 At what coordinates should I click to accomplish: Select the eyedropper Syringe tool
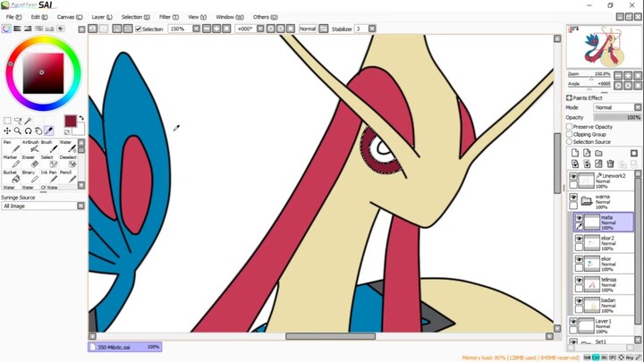pos(48,130)
